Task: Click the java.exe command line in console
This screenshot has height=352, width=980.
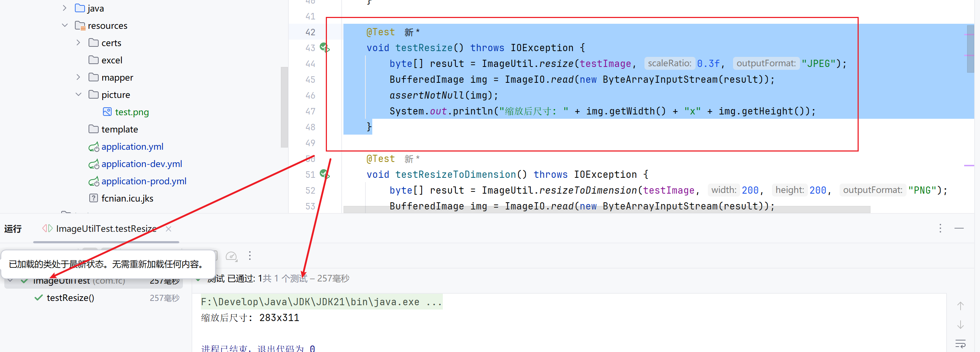Action: pos(322,302)
